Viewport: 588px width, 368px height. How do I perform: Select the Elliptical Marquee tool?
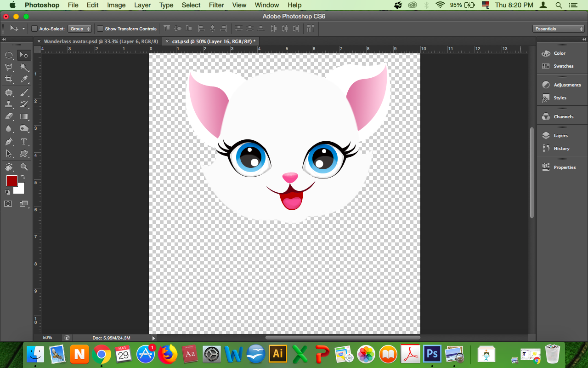[9, 55]
